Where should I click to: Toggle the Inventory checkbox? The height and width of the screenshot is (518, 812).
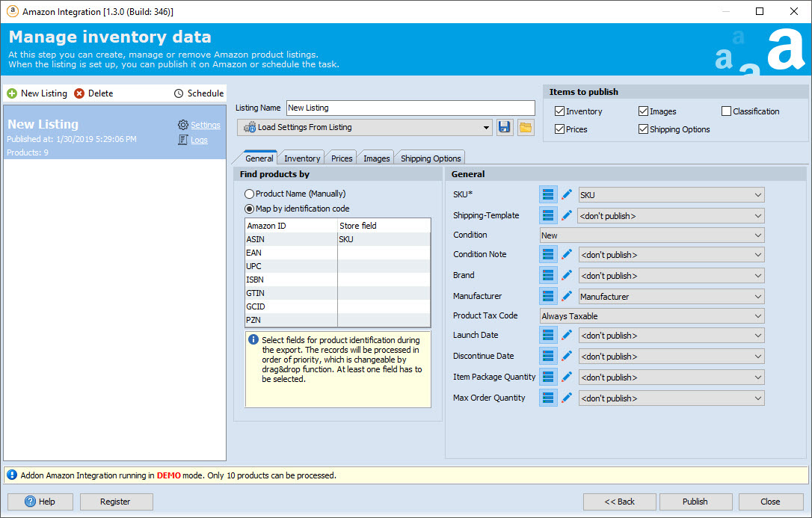tap(559, 111)
